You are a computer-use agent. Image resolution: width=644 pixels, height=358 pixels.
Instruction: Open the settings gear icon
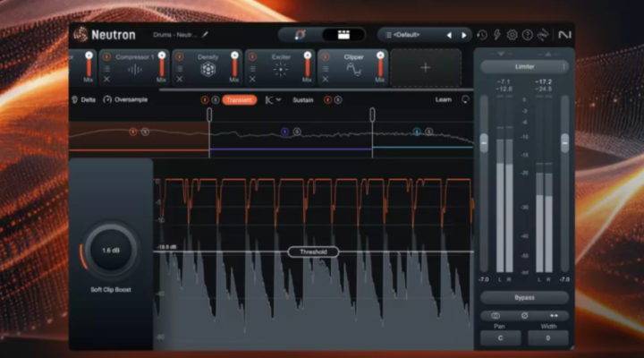click(x=512, y=35)
